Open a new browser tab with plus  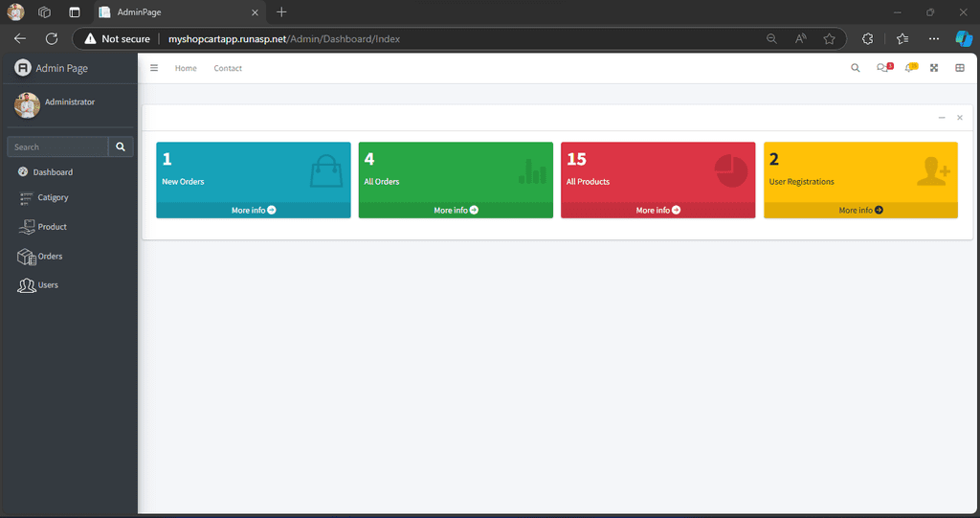pos(282,11)
